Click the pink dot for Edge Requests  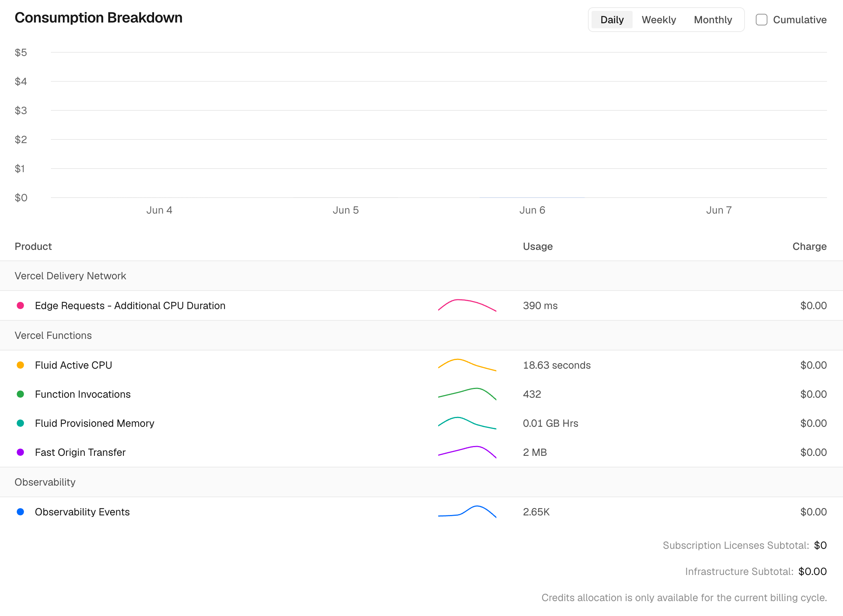coord(20,305)
